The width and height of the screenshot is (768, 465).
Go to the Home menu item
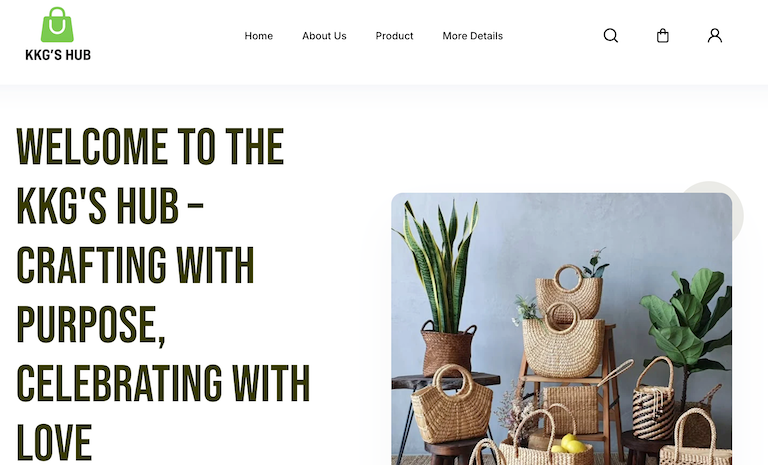(259, 36)
